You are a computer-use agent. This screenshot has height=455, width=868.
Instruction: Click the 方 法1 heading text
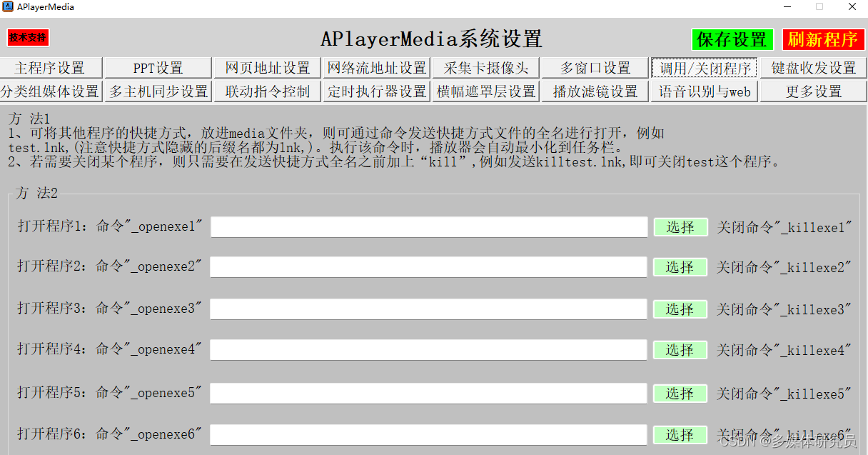coord(29,119)
